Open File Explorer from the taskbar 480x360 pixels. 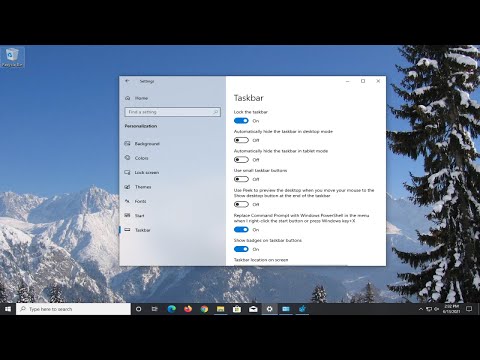click(220, 309)
